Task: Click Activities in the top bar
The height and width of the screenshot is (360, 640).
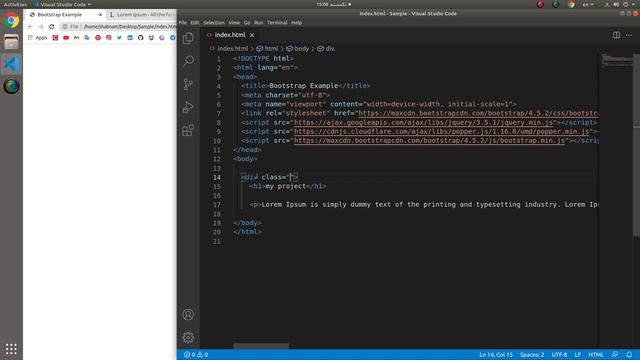Action: pos(16,4)
